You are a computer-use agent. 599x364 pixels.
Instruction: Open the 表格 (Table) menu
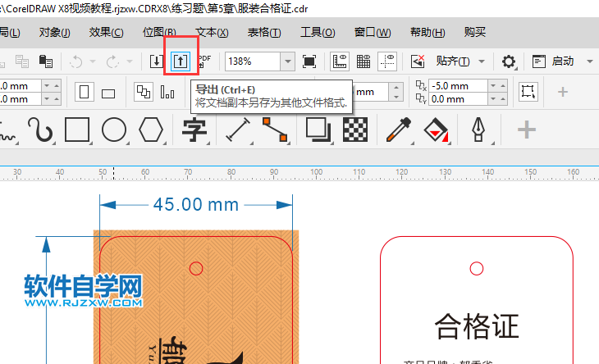tap(263, 33)
